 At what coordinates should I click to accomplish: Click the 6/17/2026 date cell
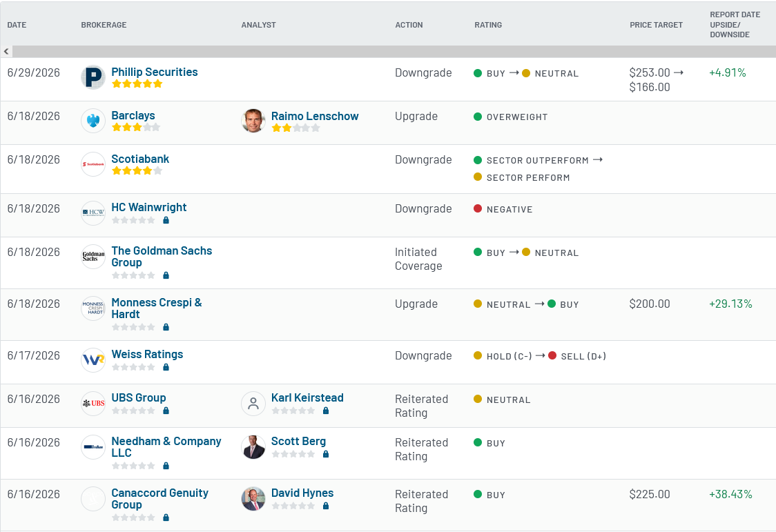click(34, 355)
